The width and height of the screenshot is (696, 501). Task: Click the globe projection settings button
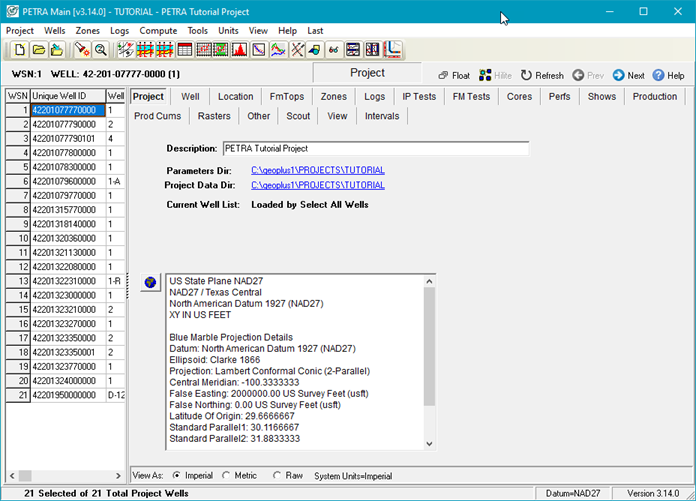point(150,282)
